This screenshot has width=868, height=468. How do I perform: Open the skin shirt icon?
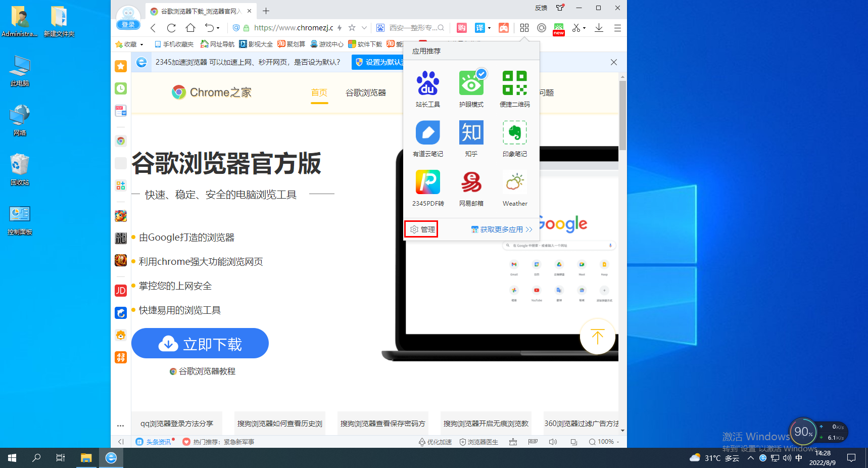coord(560,8)
